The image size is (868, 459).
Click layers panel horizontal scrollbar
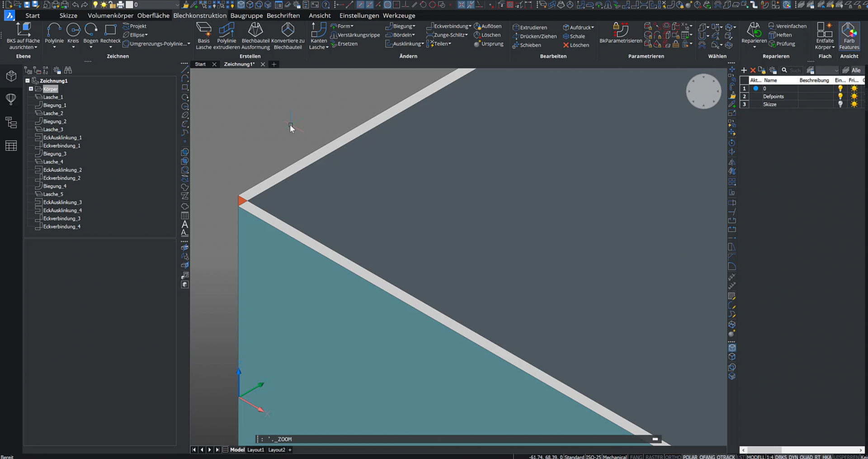coord(802,450)
